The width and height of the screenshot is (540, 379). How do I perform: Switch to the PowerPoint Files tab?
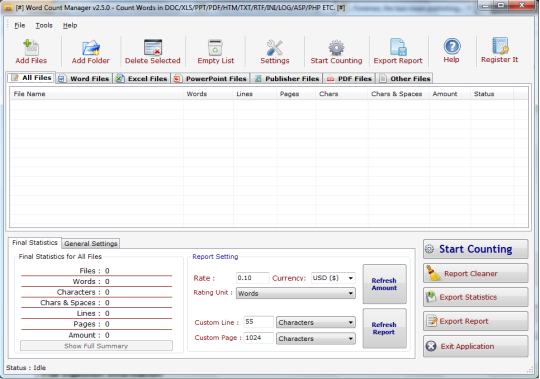point(210,79)
